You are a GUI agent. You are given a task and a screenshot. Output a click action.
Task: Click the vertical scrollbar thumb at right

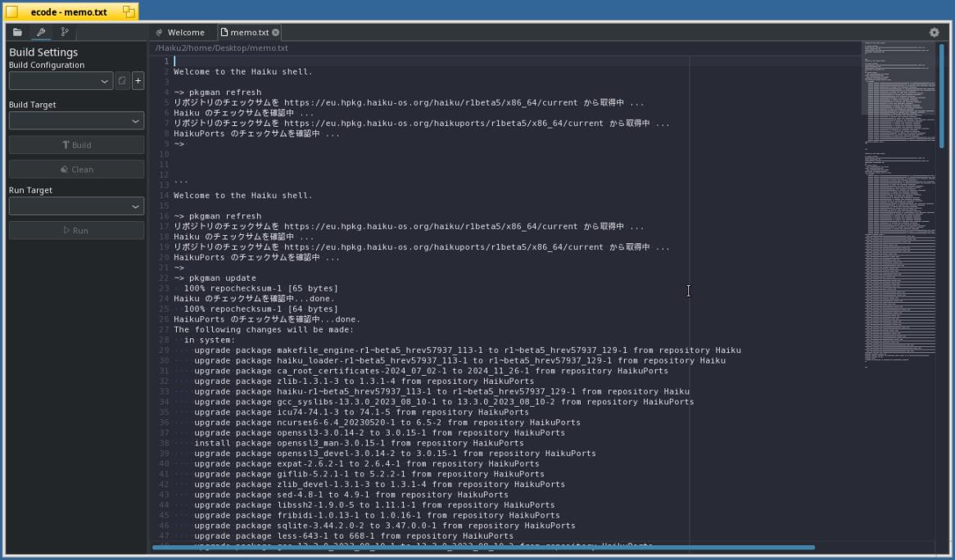coord(942,96)
